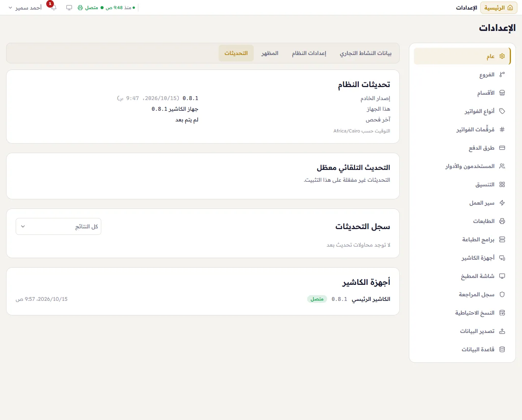Switch to the بيانات النشاط التجاري tab
This screenshot has height=420, width=522.
pyautogui.click(x=366, y=53)
